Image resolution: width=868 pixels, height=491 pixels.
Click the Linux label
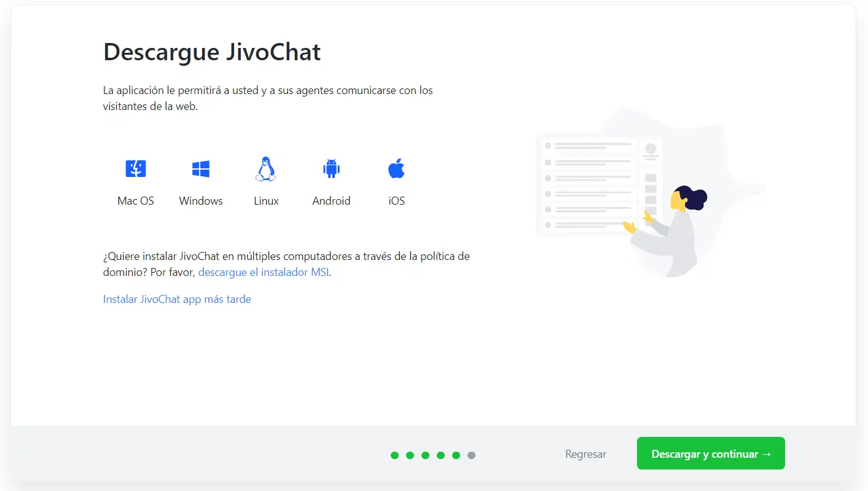point(266,201)
